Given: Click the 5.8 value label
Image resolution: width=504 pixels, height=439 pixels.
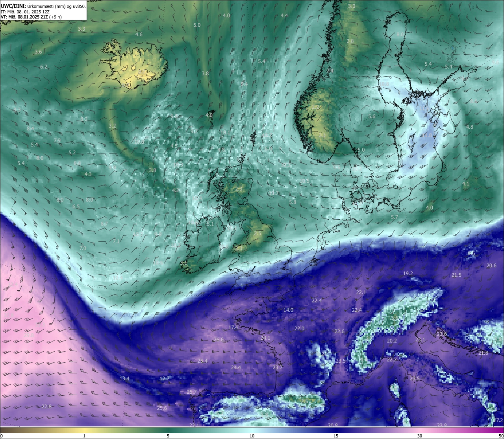Looking at the screenshot, I should (293, 202).
